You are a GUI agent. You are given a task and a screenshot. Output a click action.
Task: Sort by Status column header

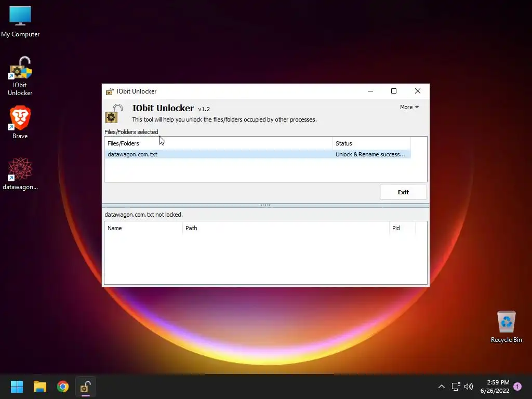(371, 143)
